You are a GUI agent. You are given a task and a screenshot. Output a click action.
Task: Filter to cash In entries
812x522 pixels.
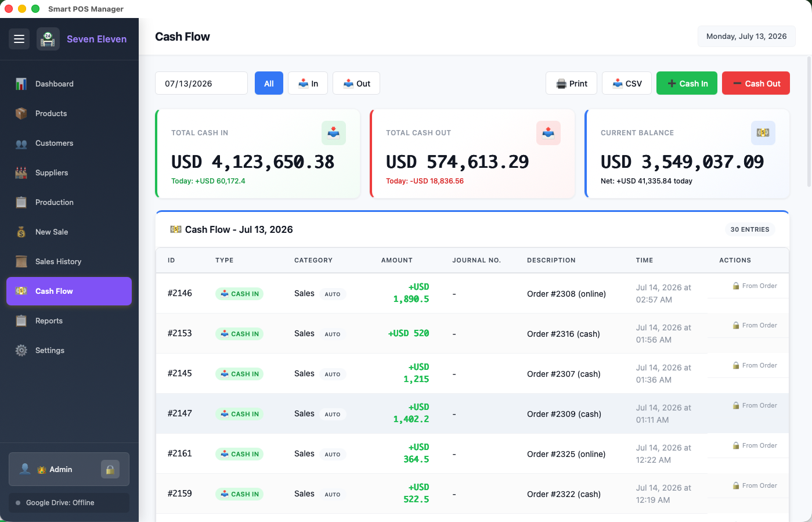pyautogui.click(x=308, y=83)
